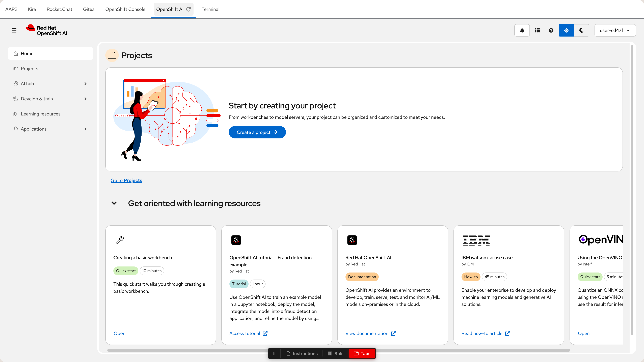644x362 pixels.
Task: Click the Red Hat OpenShift AI logo
Action: (47, 30)
